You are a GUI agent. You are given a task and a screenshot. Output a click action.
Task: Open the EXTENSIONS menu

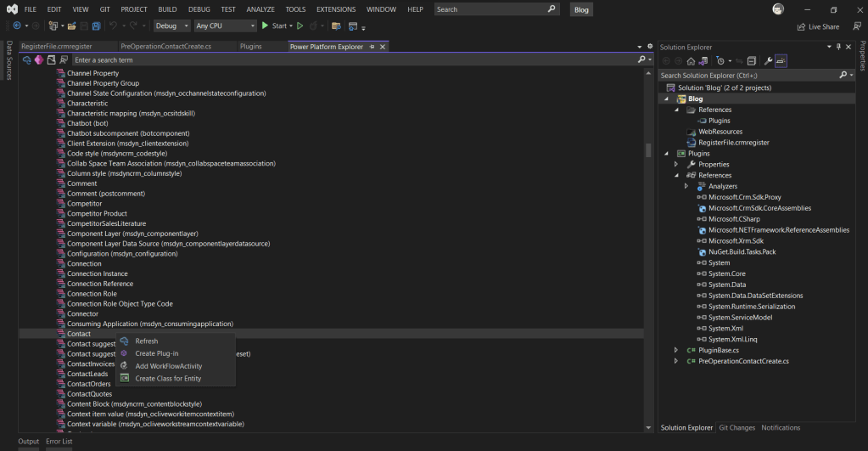(x=336, y=9)
